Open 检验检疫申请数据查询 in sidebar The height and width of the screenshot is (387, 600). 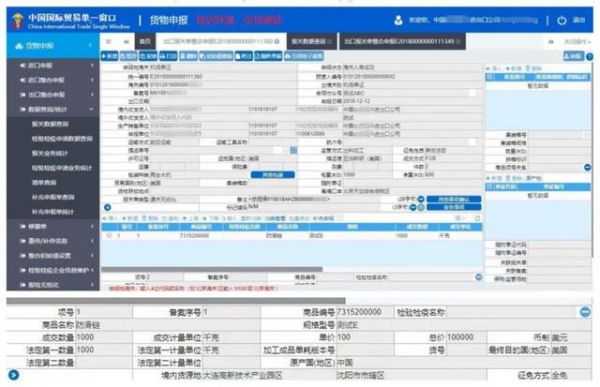pyautogui.click(x=62, y=139)
